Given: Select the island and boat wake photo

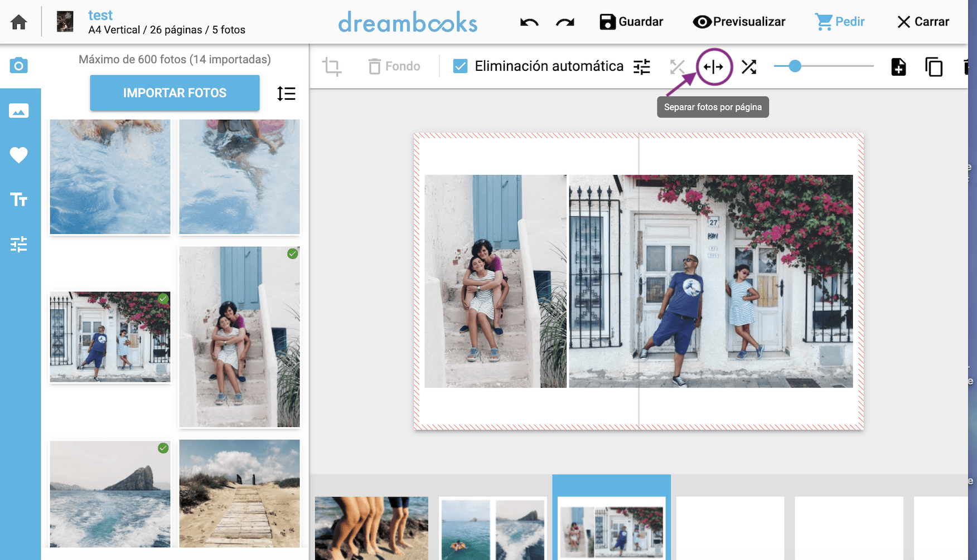Looking at the screenshot, I should click(110, 494).
